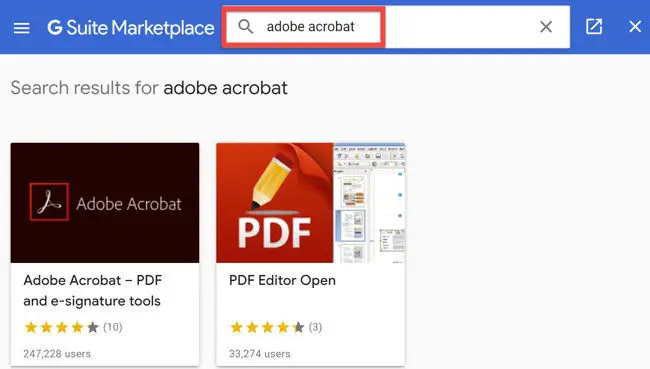Viewport: 650px width, 369px height.
Task: Click the G Suite Marketplace logo
Action: [131, 28]
